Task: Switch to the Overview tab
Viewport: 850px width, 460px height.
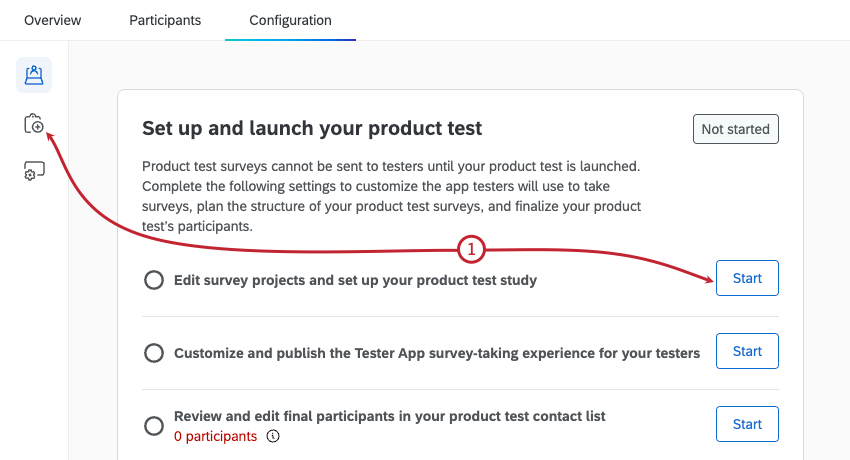Action: point(52,20)
